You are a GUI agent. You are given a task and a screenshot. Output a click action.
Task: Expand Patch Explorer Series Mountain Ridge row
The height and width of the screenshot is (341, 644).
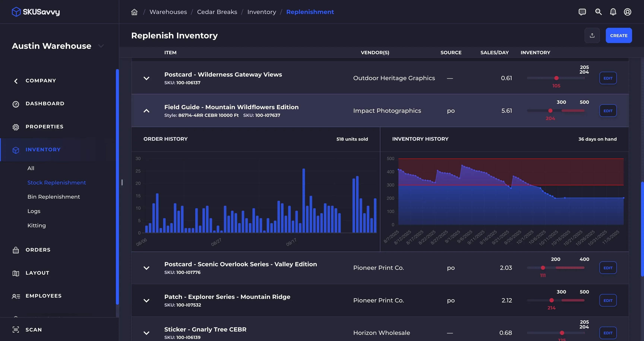pos(146,300)
